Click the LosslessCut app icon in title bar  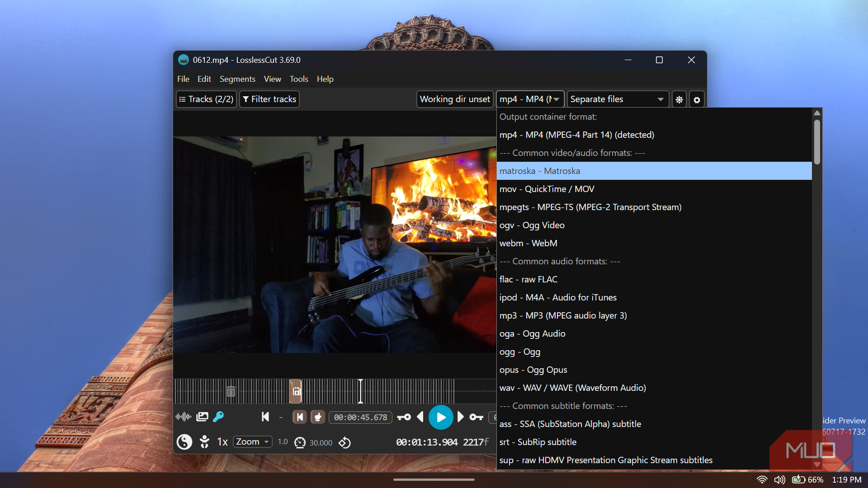(x=184, y=60)
